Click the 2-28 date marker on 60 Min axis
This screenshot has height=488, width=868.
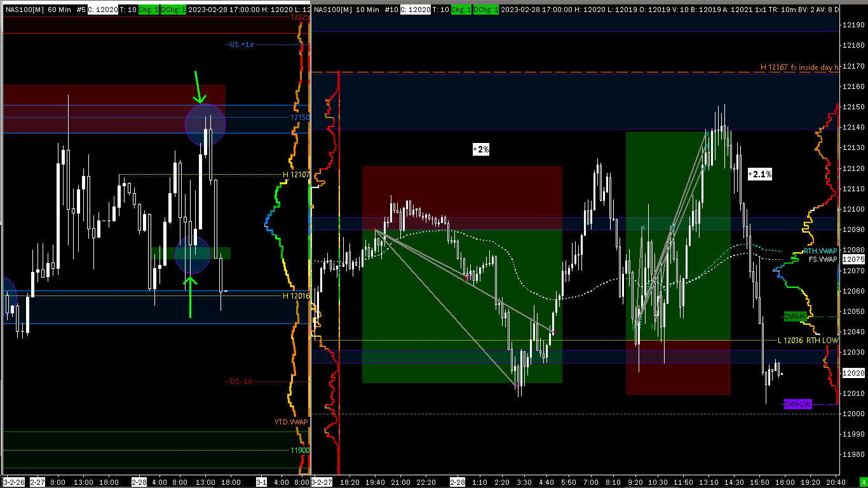click(140, 482)
